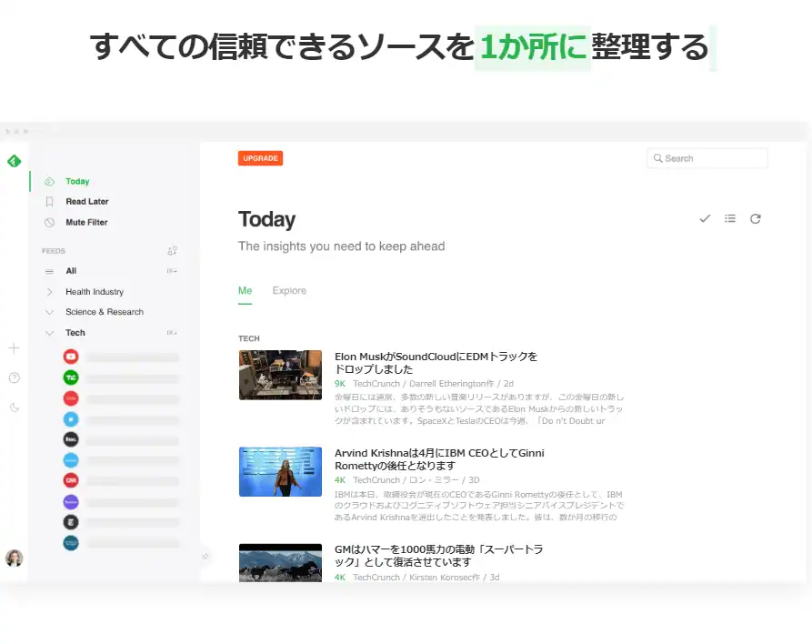Click TechCrunch source under GM Hummer article

tap(376, 578)
